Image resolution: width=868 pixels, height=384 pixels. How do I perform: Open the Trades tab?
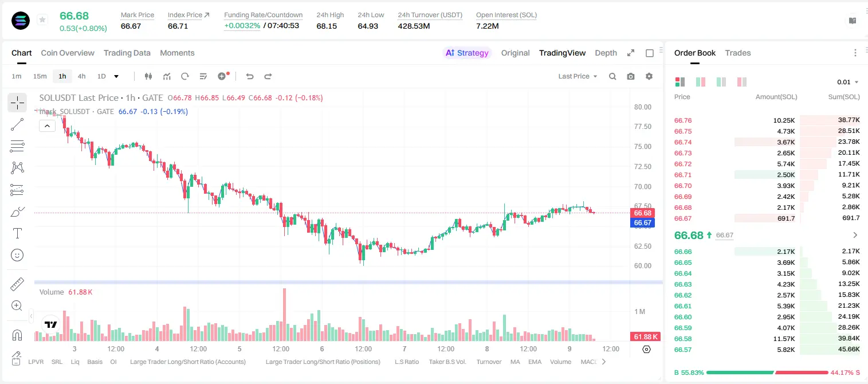point(738,53)
